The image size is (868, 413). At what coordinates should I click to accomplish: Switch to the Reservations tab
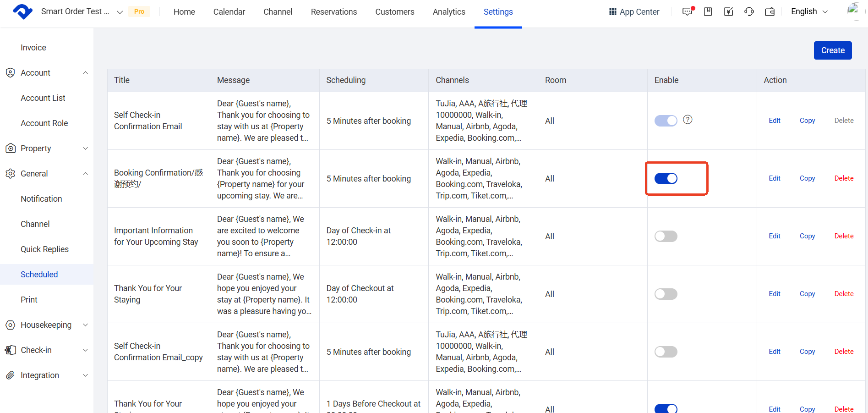[x=333, y=12]
